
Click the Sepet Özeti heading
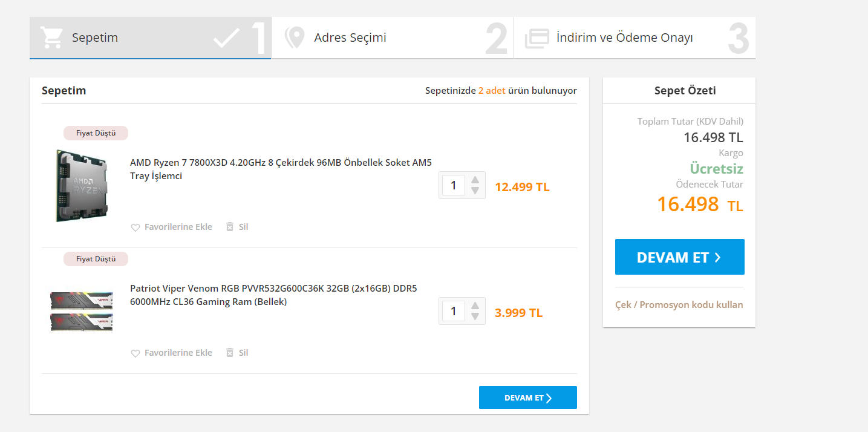click(685, 91)
